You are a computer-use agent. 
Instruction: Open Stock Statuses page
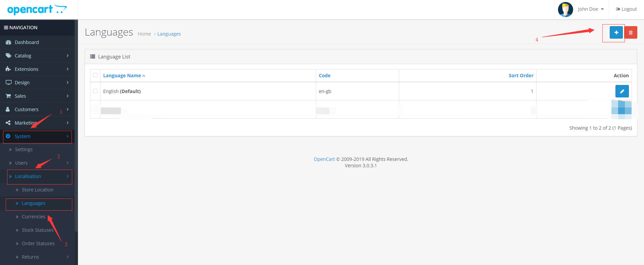coord(38,230)
